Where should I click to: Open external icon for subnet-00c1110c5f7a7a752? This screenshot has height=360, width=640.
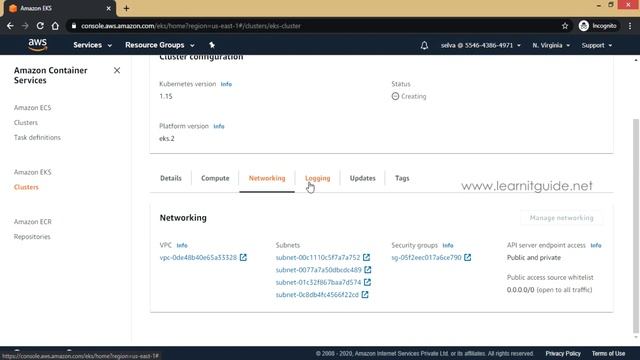367,257
